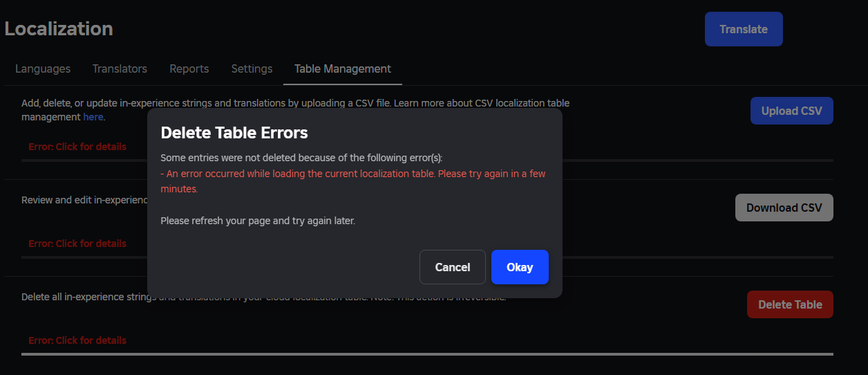Confirm the error dialog with Okay
The image size is (868, 375).
pos(520,267)
